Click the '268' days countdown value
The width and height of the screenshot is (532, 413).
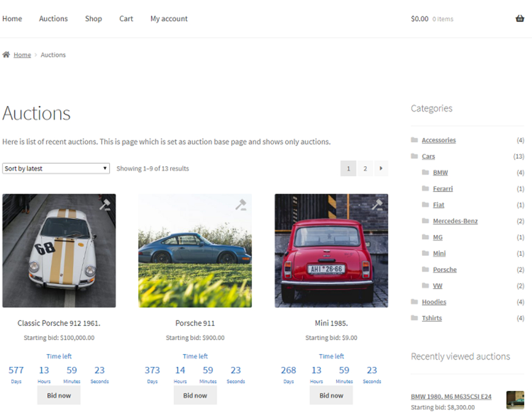click(x=288, y=370)
